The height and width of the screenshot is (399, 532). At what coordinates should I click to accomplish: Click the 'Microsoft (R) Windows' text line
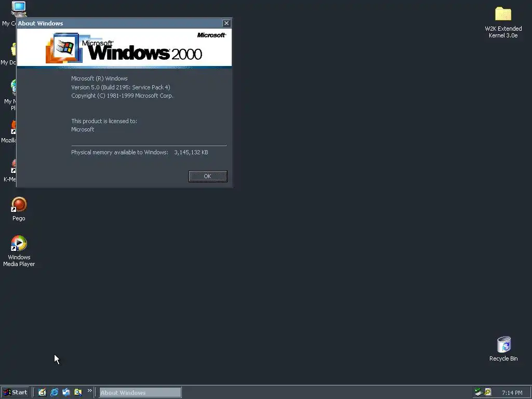click(x=99, y=78)
